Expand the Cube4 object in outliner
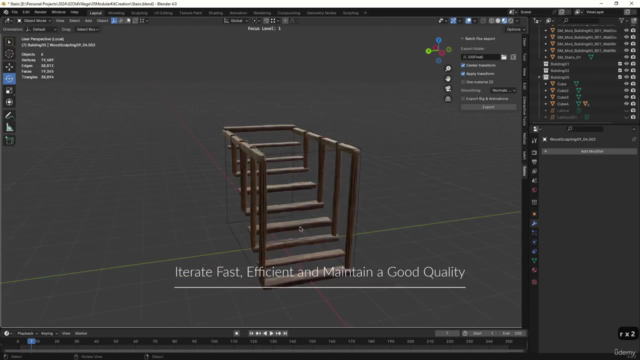Screen dimensions: 640x360 tap(546, 104)
